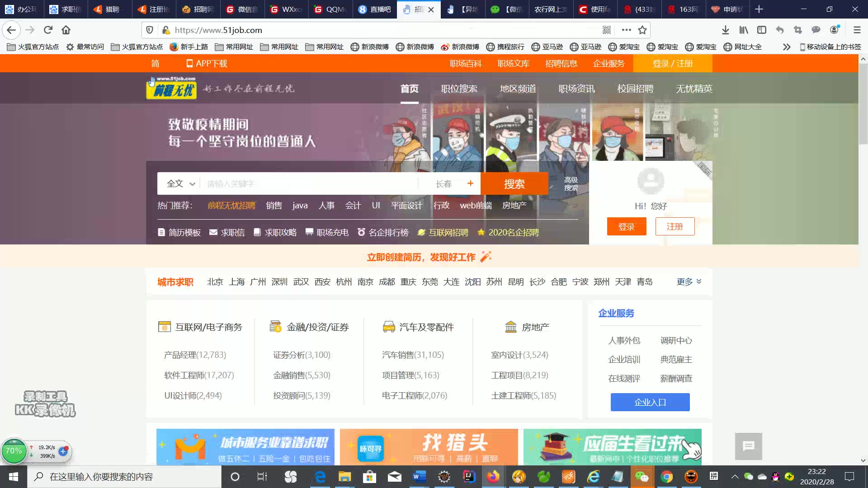Click 立即创建简历，发现好工作 banner text
Image resolution: width=868 pixels, height=488 pixels.
421,257
